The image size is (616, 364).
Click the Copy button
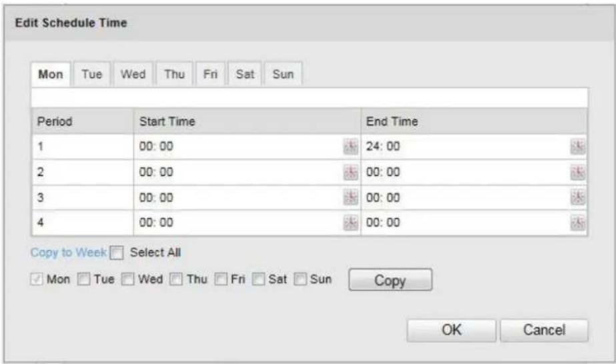[x=390, y=280]
